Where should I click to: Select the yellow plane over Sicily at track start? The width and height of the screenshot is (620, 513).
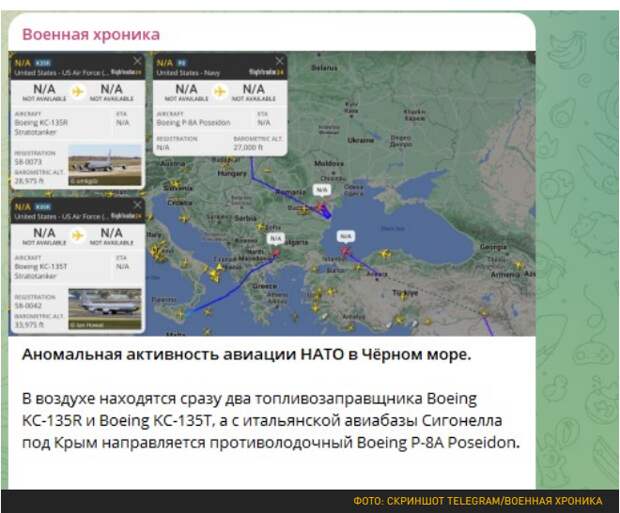click(x=180, y=314)
